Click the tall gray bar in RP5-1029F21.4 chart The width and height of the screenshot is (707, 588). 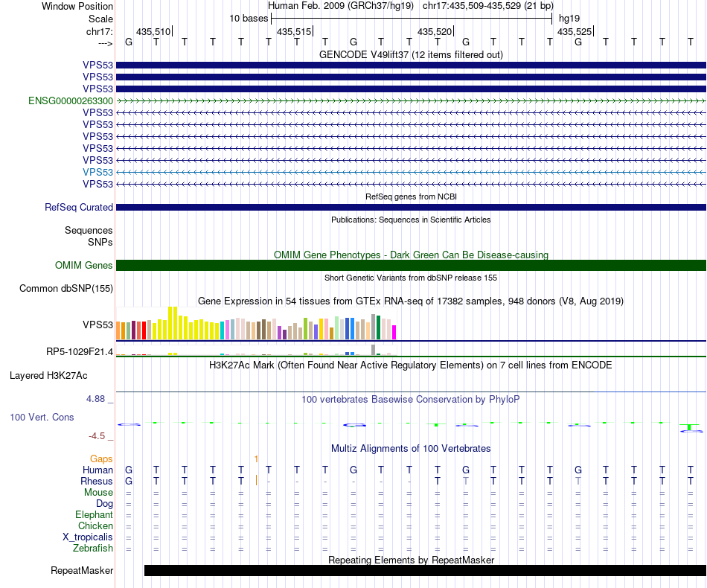(x=374, y=350)
